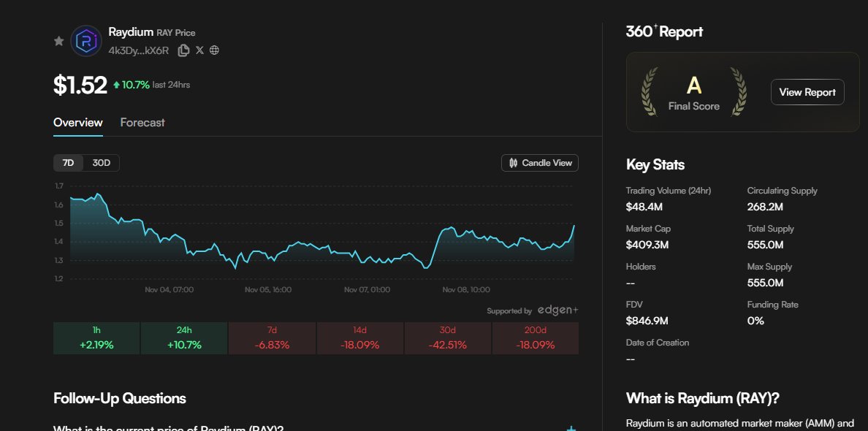Image resolution: width=868 pixels, height=431 pixels.
Task: Click the 30d -42.51% red cell
Action: point(447,338)
